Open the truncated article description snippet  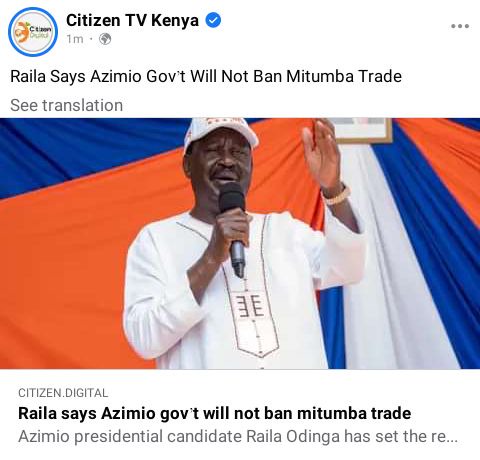pyautogui.click(x=238, y=436)
